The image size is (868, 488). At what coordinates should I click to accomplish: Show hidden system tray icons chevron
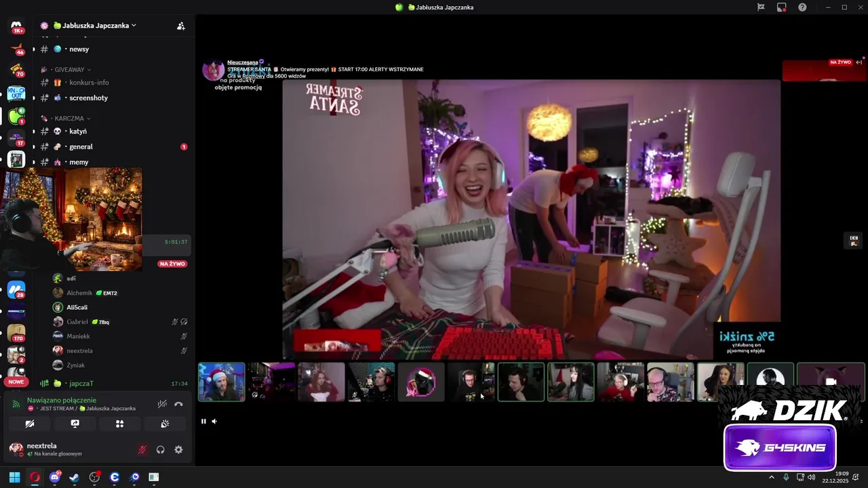click(771, 477)
